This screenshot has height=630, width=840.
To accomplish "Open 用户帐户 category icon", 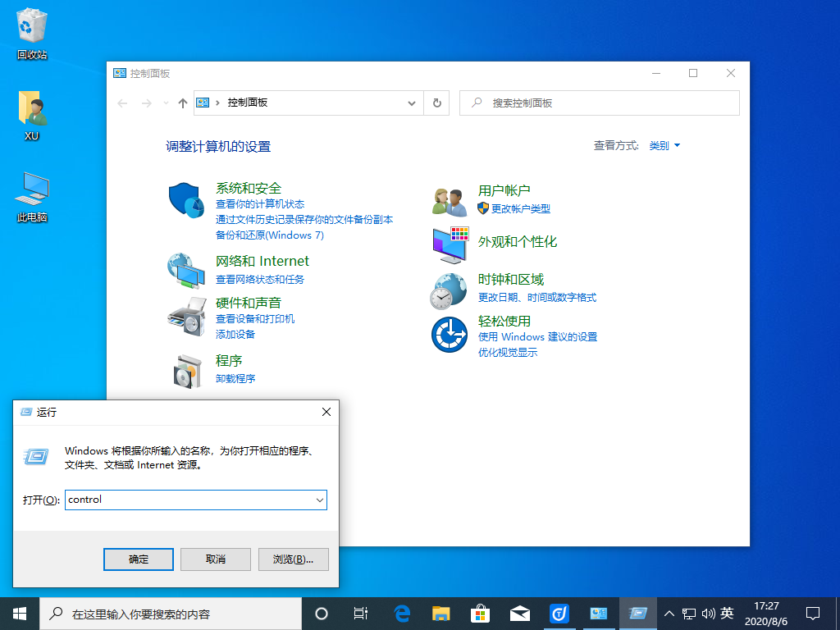I will click(x=449, y=199).
